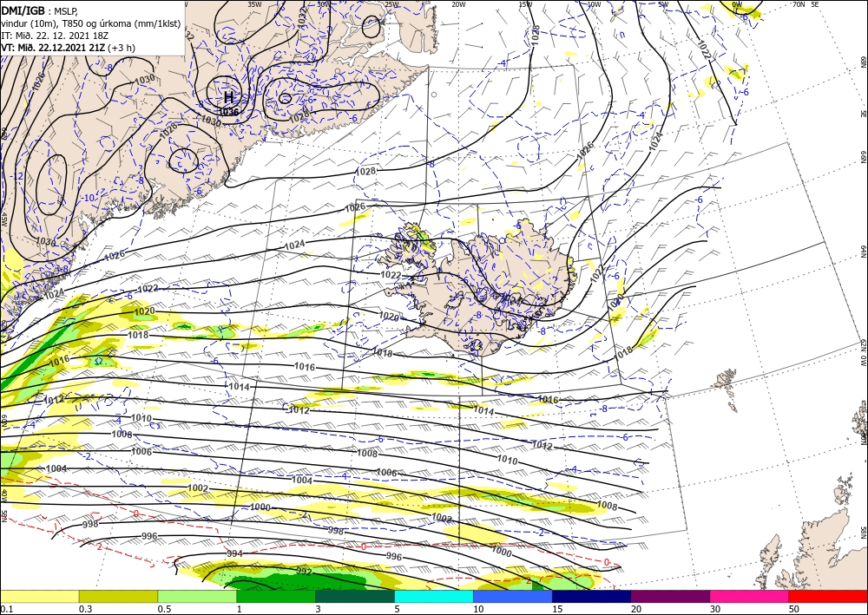Select the light green 0.5–1 legend swatch
This screenshot has width=868, height=615.
pyautogui.click(x=197, y=596)
